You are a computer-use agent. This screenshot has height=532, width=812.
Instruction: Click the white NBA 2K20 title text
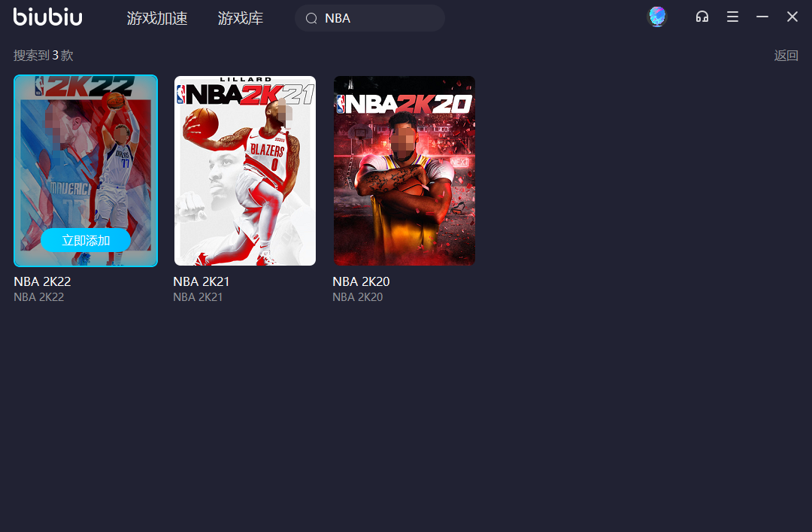click(x=361, y=281)
